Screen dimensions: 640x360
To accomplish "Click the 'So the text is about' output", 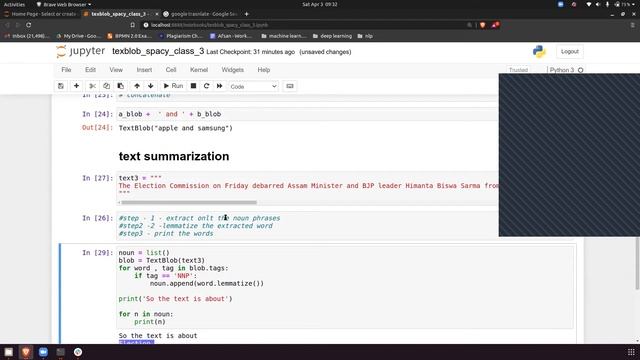I will 158,336.
